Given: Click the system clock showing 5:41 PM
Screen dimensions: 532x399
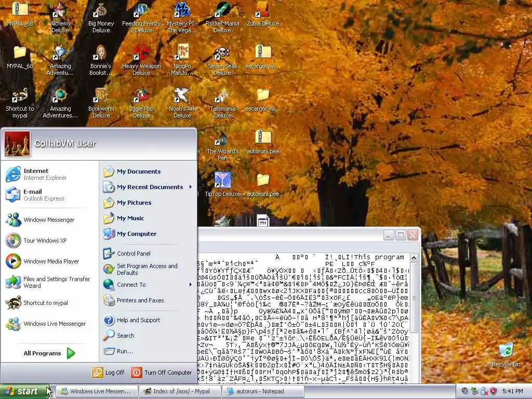Looking at the screenshot, I should (513, 391).
